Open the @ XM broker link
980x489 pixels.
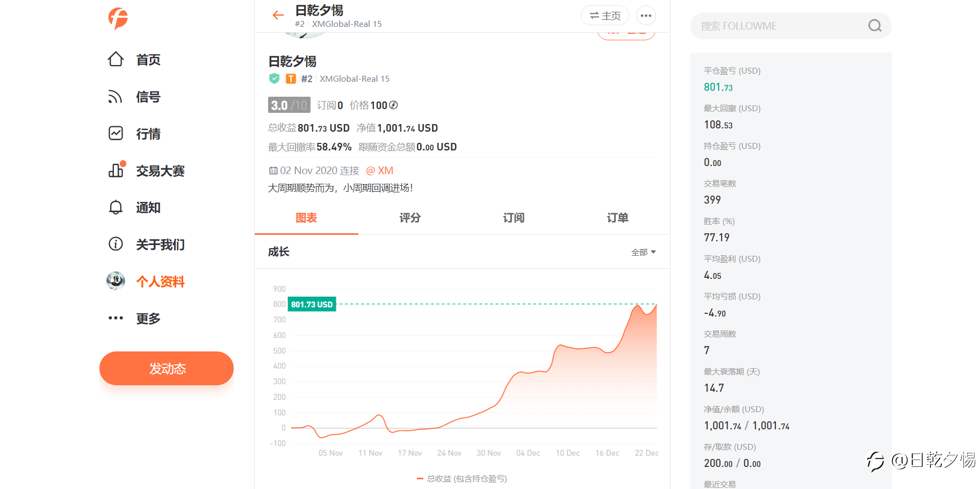(379, 170)
